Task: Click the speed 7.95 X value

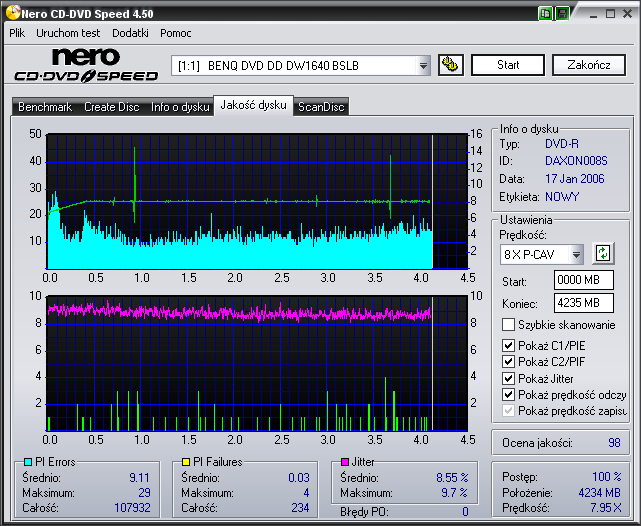Action: [605, 508]
